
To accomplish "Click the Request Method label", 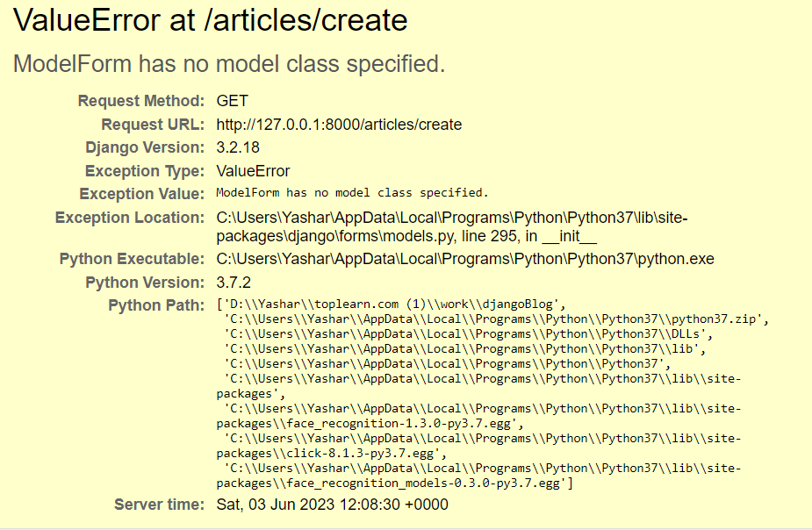I will (140, 101).
